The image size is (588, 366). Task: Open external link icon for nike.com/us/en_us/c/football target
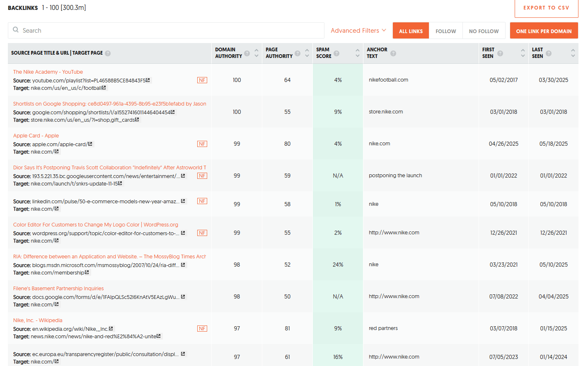click(x=104, y=88)
